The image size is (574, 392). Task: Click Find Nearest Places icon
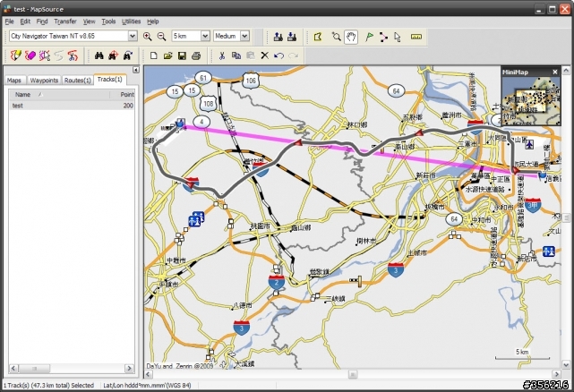point(113,55)
